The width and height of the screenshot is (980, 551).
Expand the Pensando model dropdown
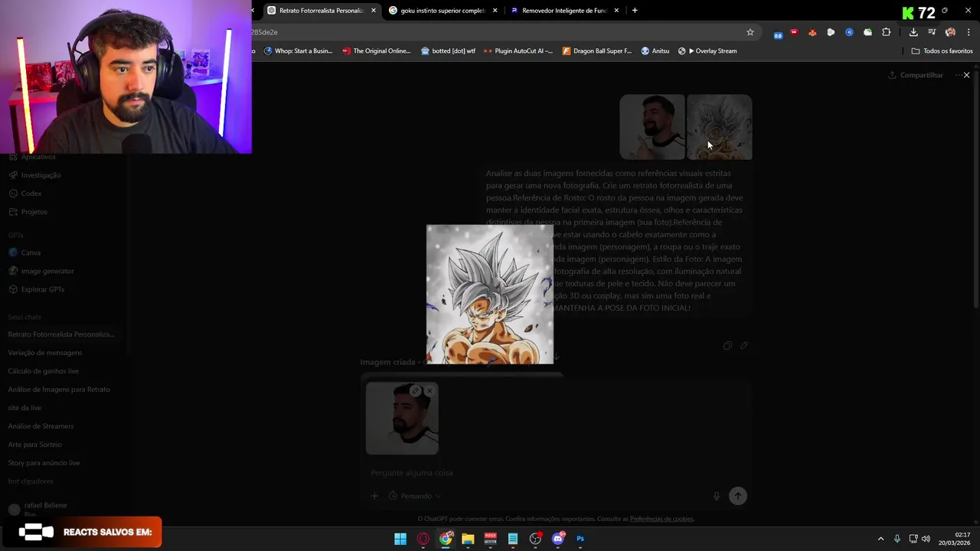[x=414, y=496]
